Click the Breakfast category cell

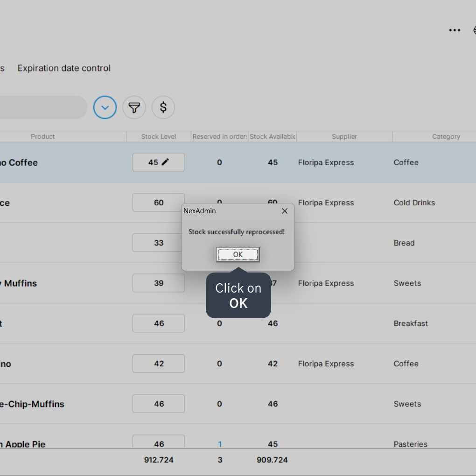(411, 323)
